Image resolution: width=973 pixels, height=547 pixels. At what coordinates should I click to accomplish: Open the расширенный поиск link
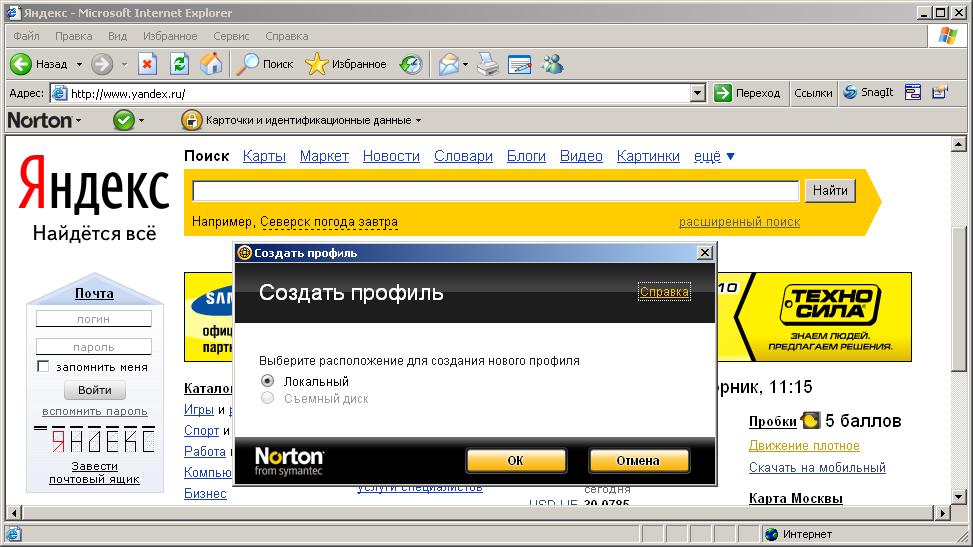tap(739, 222)
